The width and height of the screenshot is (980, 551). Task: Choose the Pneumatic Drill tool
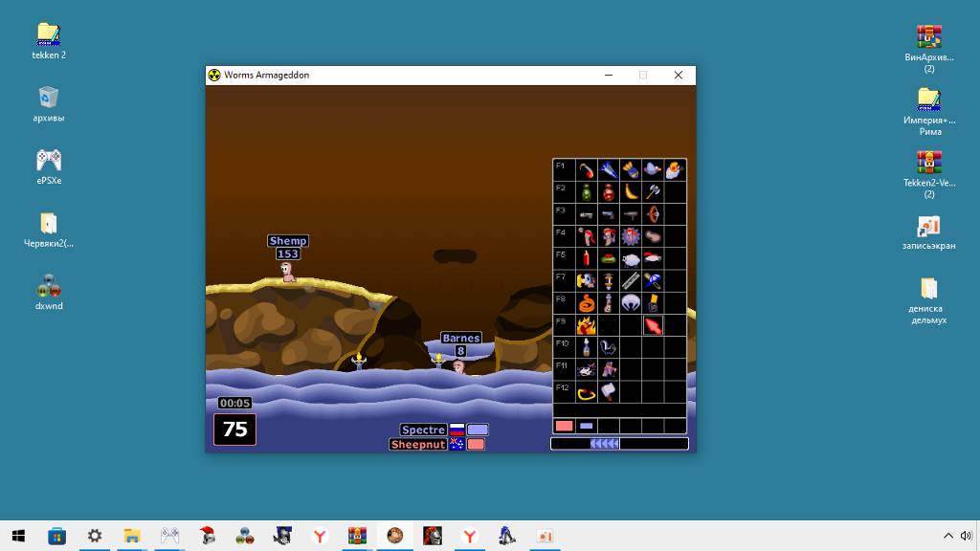(x=608, y=281)
